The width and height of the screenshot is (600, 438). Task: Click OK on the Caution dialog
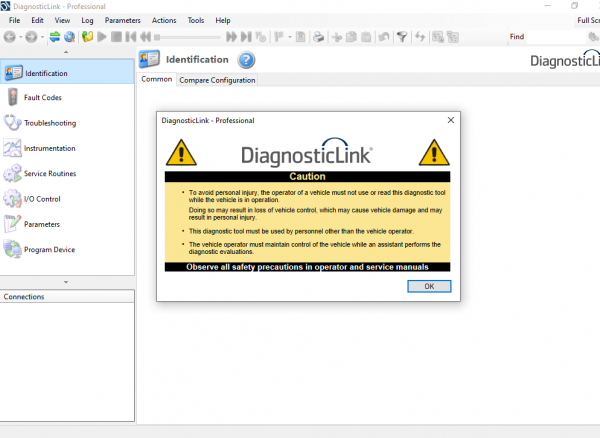429,286
